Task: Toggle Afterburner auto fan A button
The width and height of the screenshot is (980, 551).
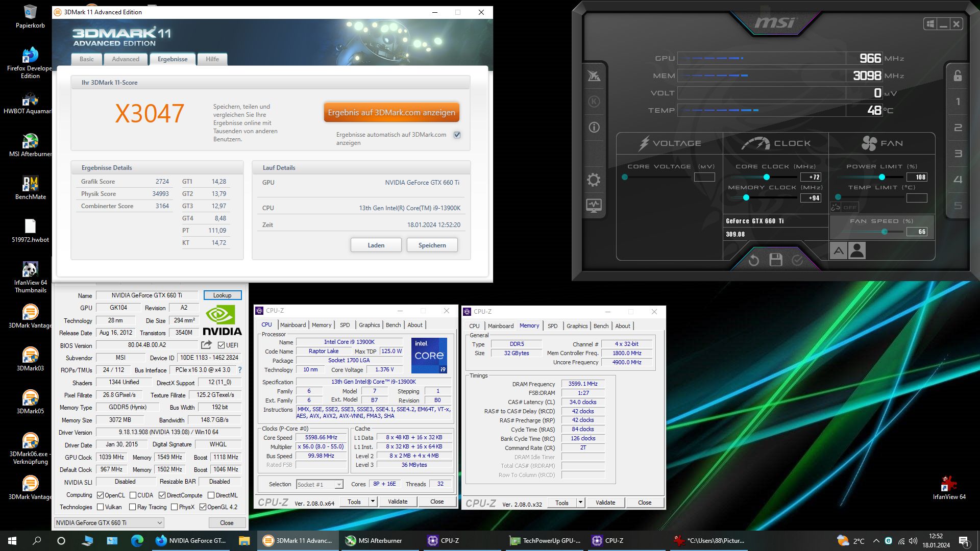Action: [x=838, y=251]
